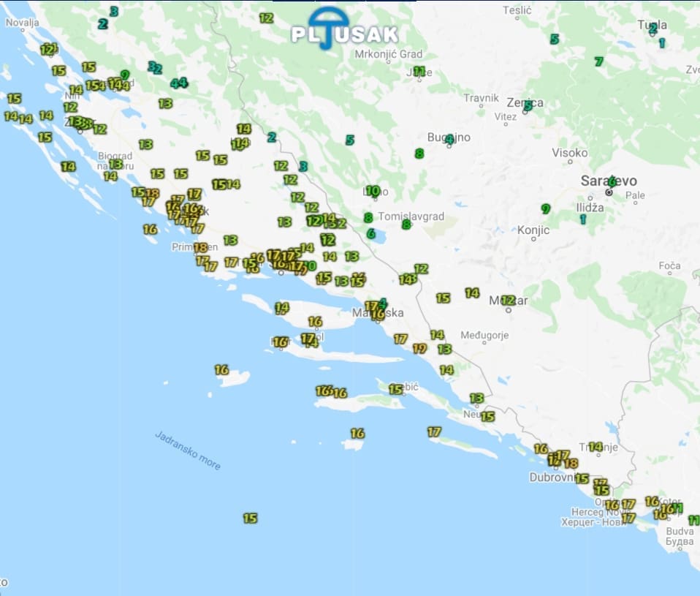Click the lone 15 marker in open sea
The width and height of the screenshot is (700, 596).
(x=250, y=518)
